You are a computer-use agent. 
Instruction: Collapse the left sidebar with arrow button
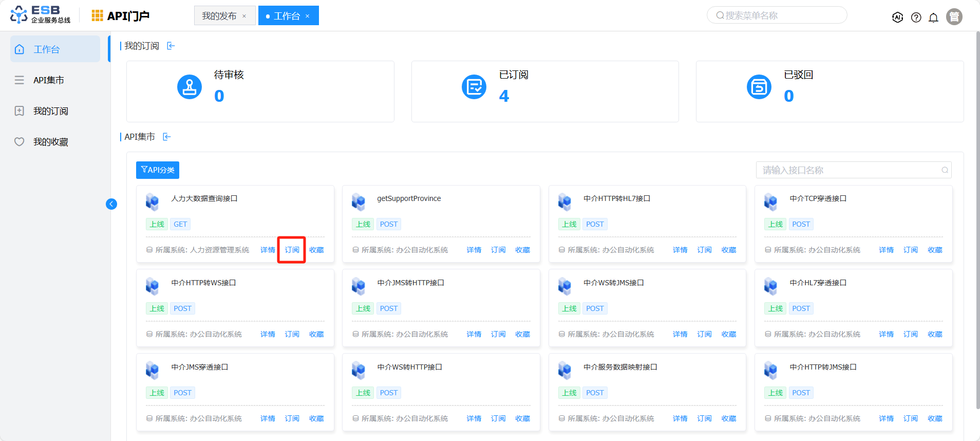point(111,204)
